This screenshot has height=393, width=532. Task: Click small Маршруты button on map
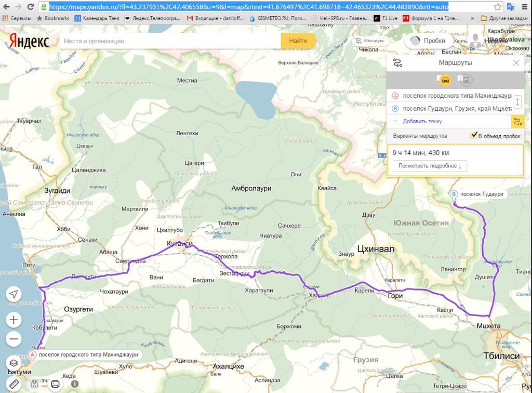[370, 41]
